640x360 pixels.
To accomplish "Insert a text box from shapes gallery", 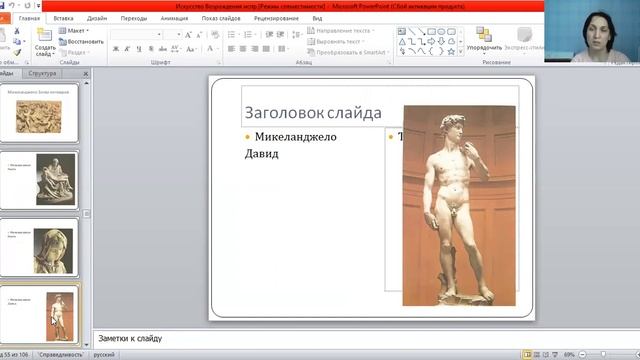I will (402, 31).
